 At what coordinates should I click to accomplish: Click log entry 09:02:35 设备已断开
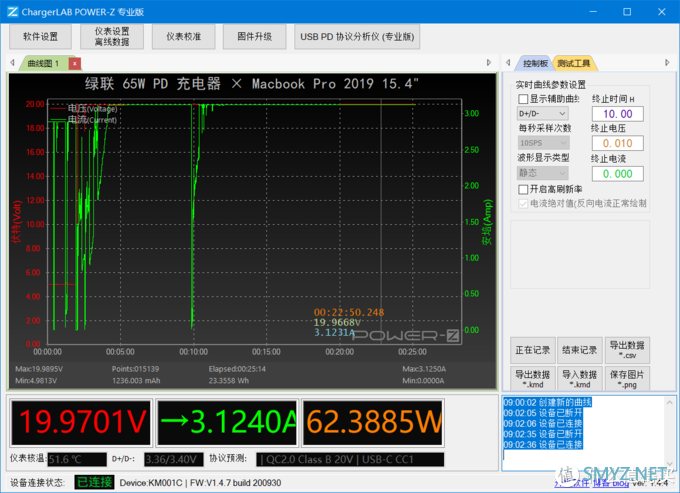click(x=543, y=434)
